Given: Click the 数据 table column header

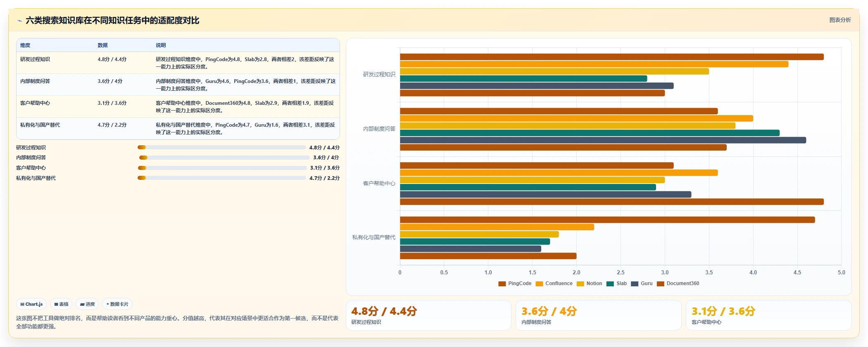Looking at the screenshot, I should (102, 45).
